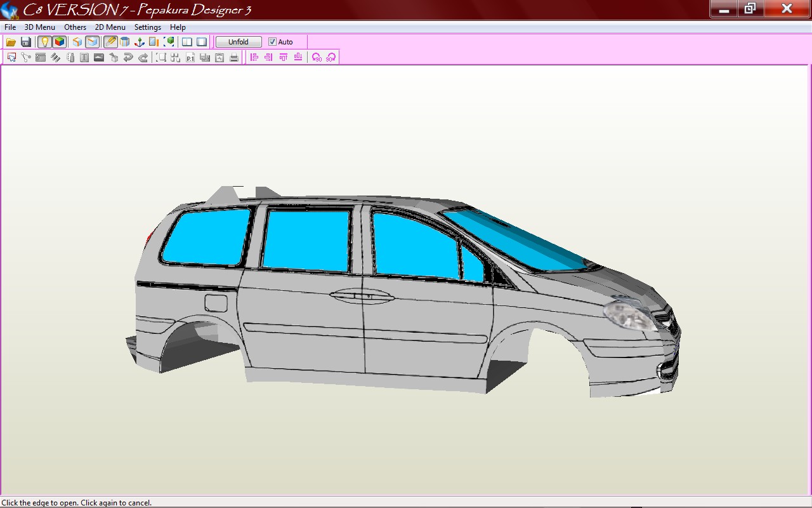The image size is (812, 508).
Task: Click the printer icon in the toolbar
Action: tap(234, 58)
